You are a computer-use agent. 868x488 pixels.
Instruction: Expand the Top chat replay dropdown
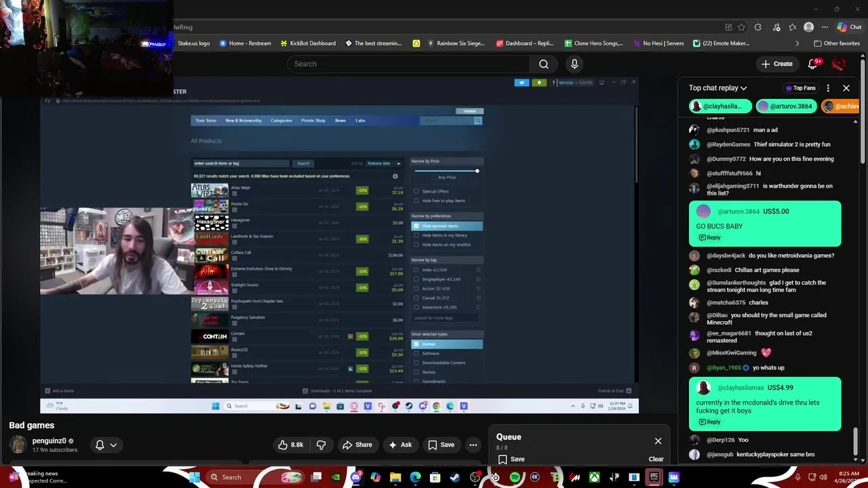pyautogui.click(x=717, y=88)
